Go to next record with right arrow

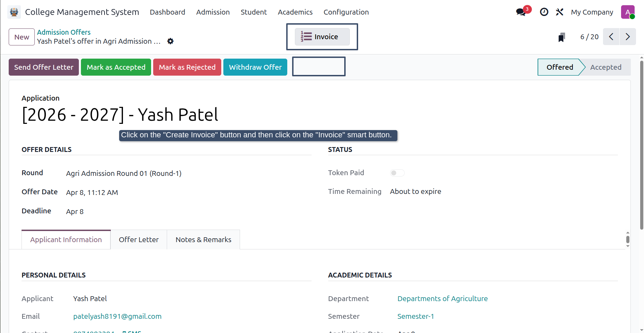[x=628, y=37]
